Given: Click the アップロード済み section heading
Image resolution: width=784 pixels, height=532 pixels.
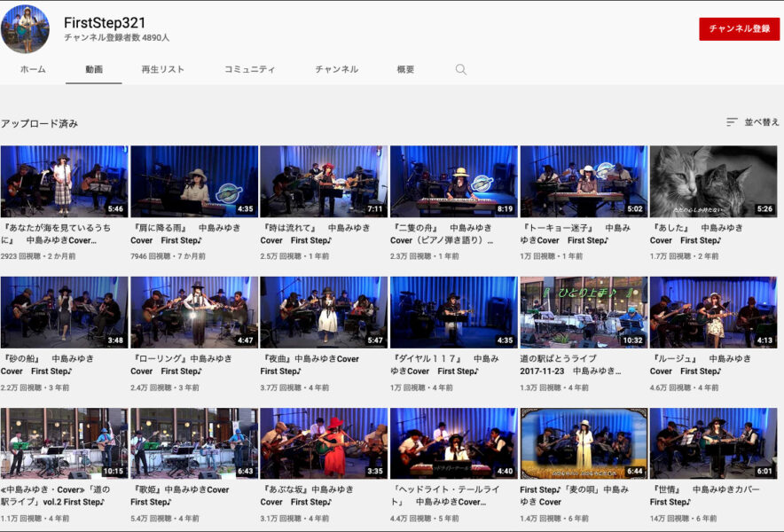Looking at the screenshot, I should pyautogui.click(x=40, y=123).
